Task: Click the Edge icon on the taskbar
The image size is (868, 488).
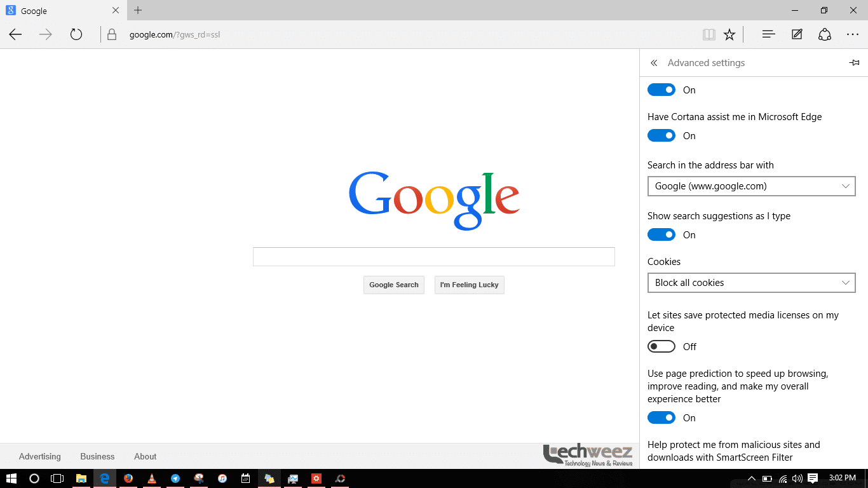Action: point(105,478)
